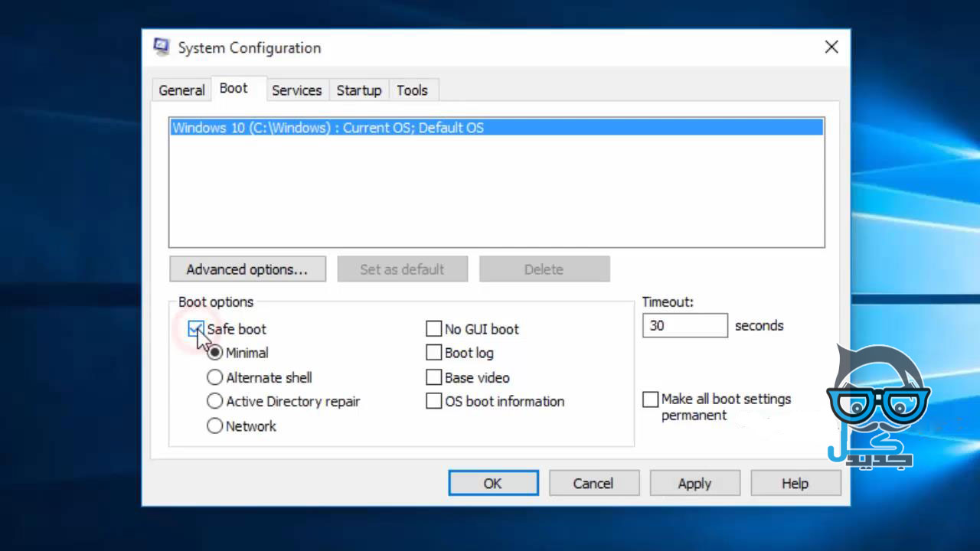Check the Base video option
Viewport: 980px width, 551px height.
point(434,377)
